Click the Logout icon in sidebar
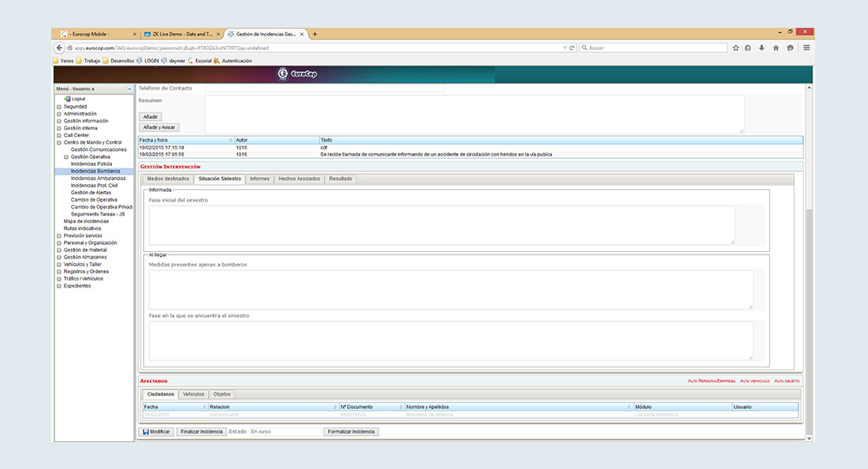868x469 pixels. click(x=67, y=99)
